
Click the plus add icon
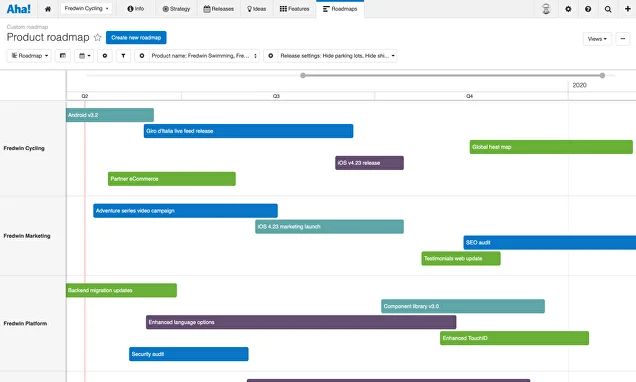[627, 9]
